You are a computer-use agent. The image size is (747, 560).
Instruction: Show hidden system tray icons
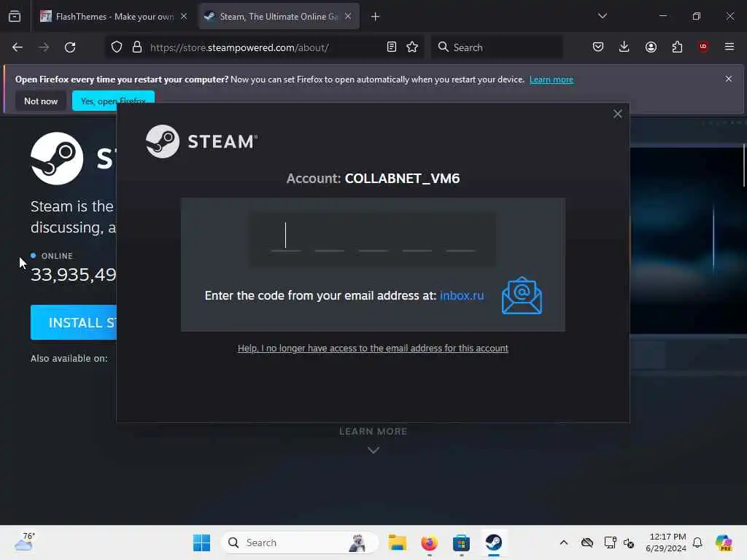[564, 542]
